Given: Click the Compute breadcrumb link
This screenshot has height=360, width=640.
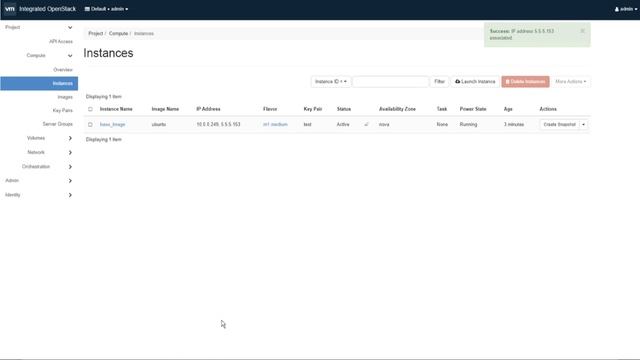Looking at the screenshot, I should [x=118, y=33].
